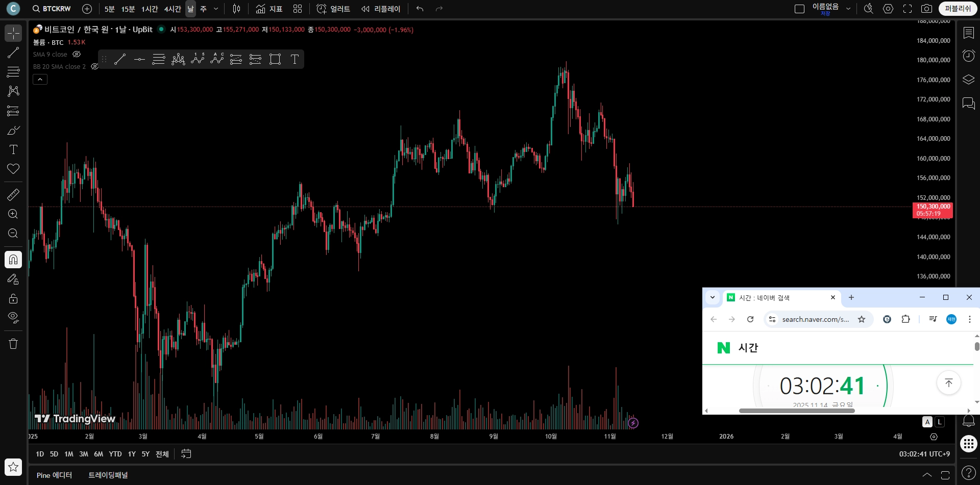Screen dimensions: 980x485
Task: Toggle log scale with the L button
Action: (x=940, y=422)
